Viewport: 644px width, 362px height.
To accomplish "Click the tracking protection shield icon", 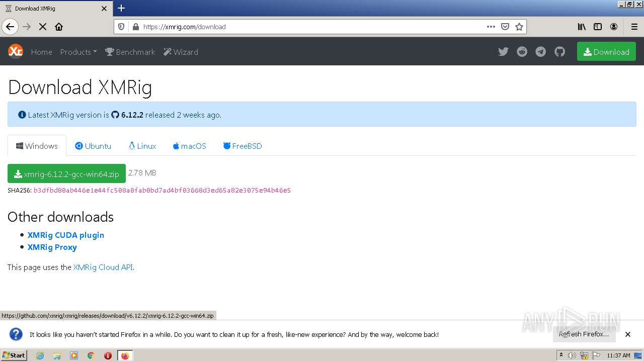I will [x=121, y=27].
